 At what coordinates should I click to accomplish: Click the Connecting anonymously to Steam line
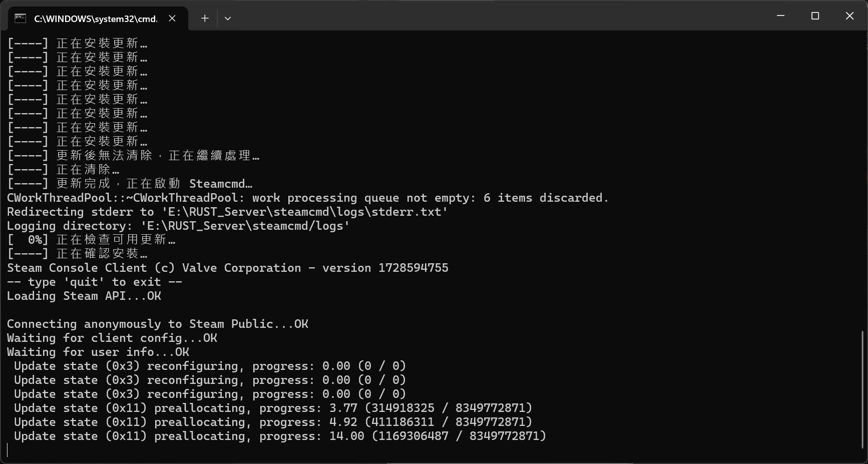(158, 324)
